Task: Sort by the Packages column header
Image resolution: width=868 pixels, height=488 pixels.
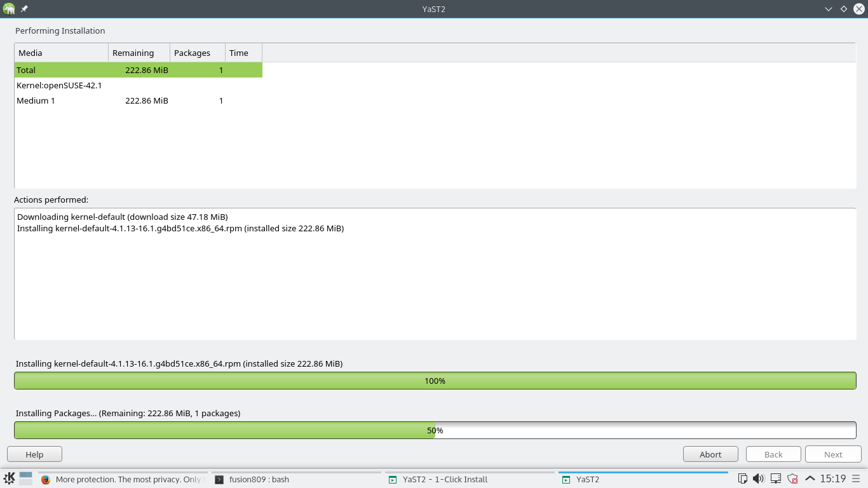Action: pyautogui.click(x=198, y=53)
